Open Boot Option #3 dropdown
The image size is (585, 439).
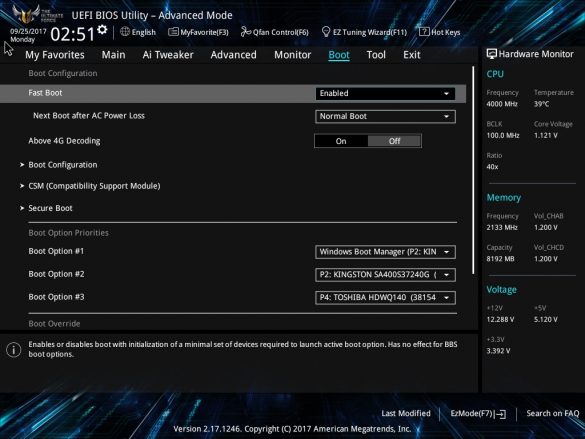385,298
